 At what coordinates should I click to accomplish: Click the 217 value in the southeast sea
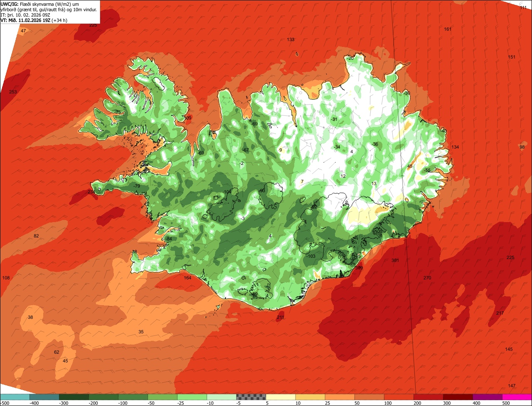pyautogui.click(x=500, y=313)
